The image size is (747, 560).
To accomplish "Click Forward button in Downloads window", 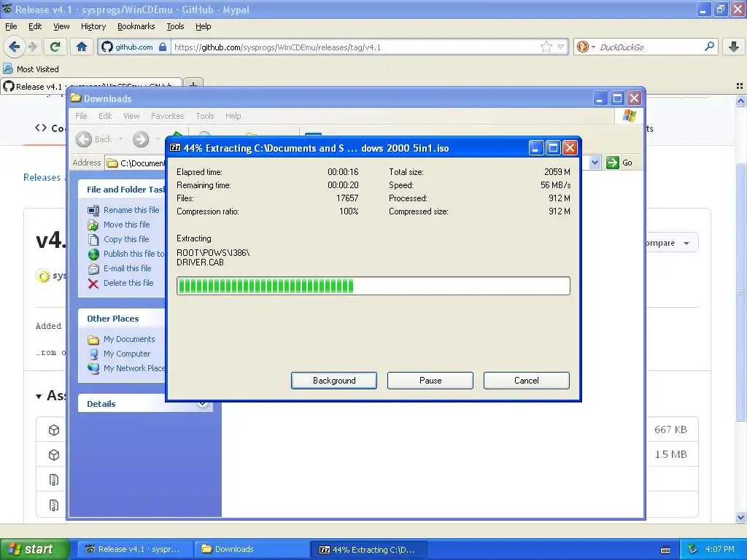I will (141, 139).
